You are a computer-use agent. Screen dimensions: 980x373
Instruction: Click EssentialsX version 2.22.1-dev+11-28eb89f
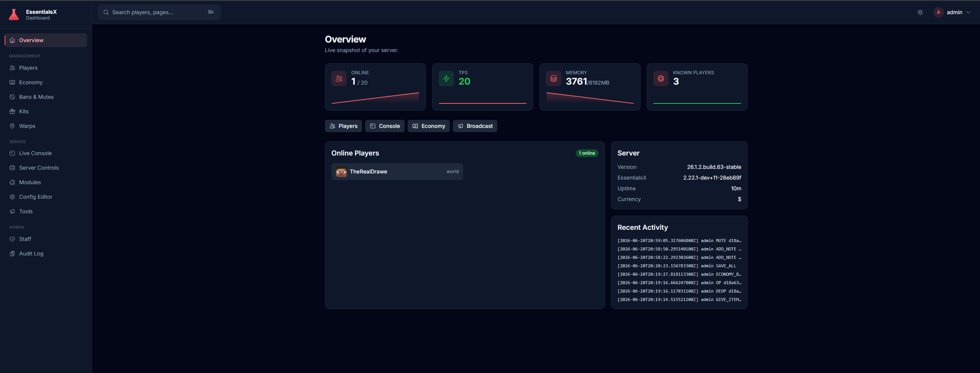[712, 178]
